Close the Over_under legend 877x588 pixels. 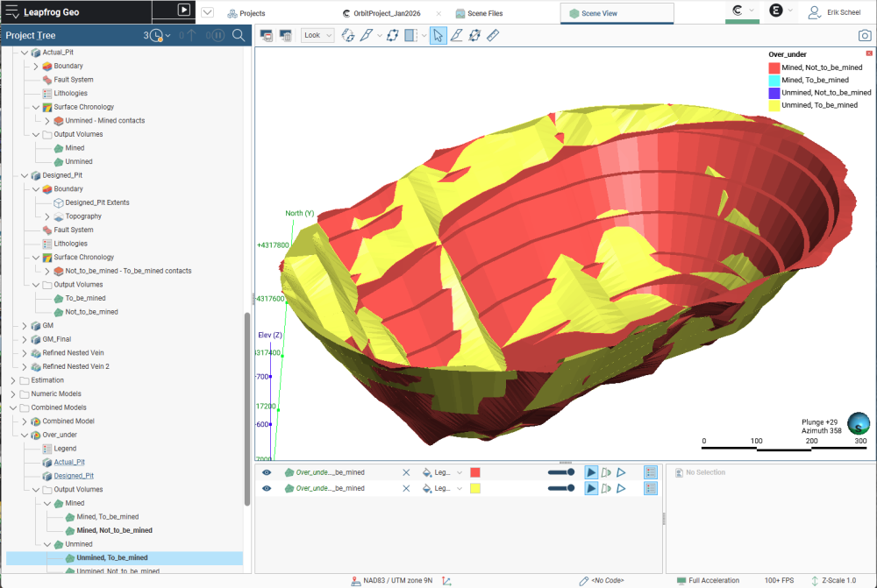click(868, 53)
